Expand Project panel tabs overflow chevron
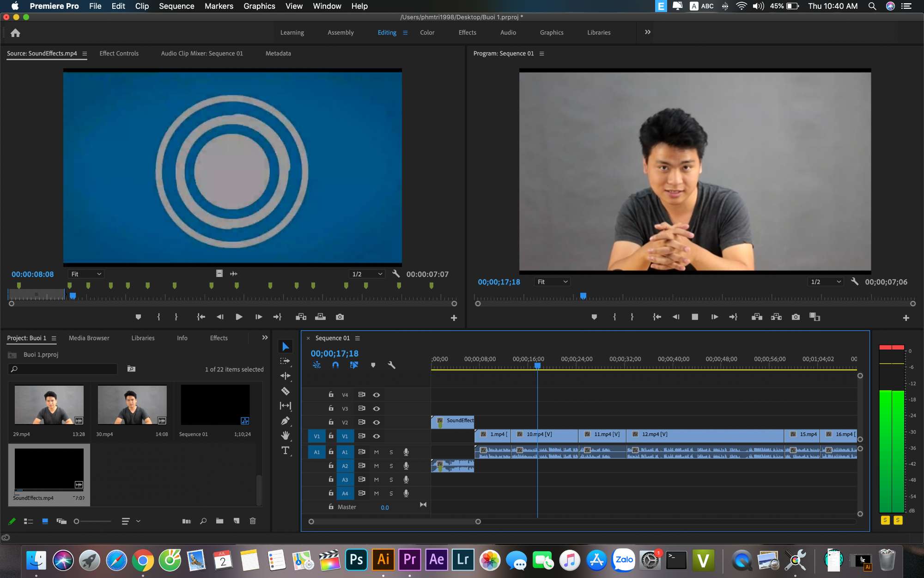The width and height of the screenshot is (924, 578). pos(265,338)
